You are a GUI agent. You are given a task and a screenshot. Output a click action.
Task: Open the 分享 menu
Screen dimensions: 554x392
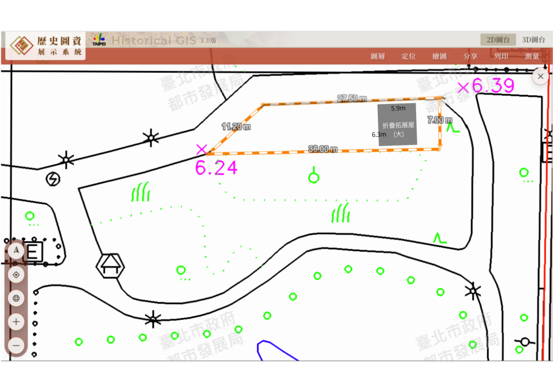(x=470, y=56)
